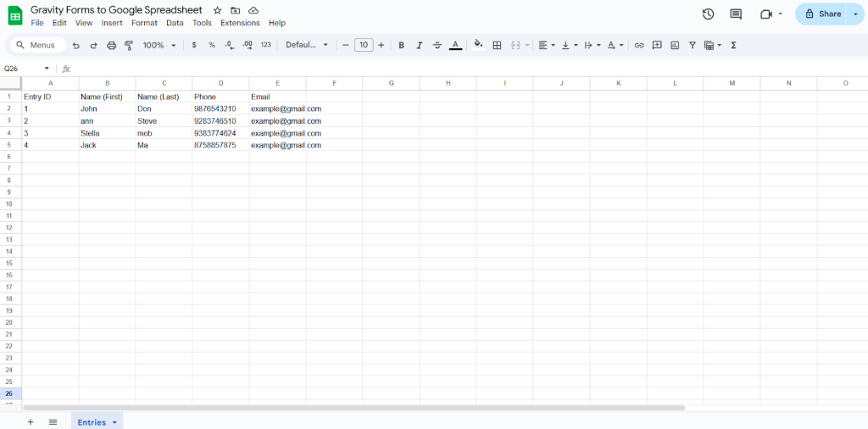This screenshot has width=868, height=429.
Task: Open vertical align dropdown
Action: click(570, 46)
